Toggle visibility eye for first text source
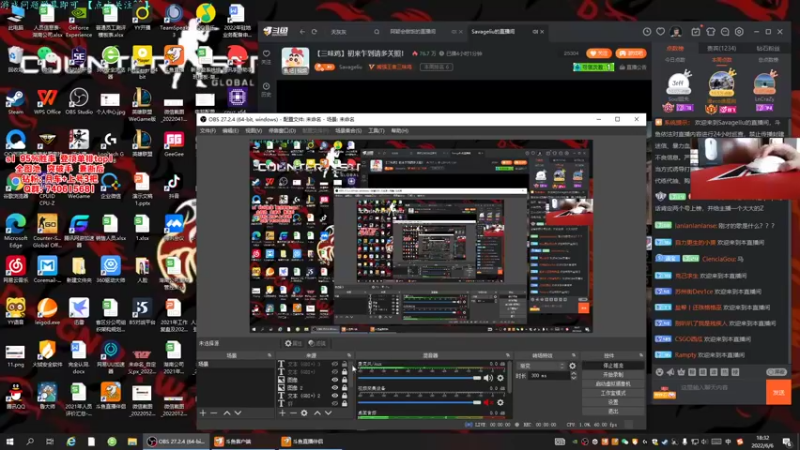This screenshot has height=450, width=800. (x=335, y=364)
